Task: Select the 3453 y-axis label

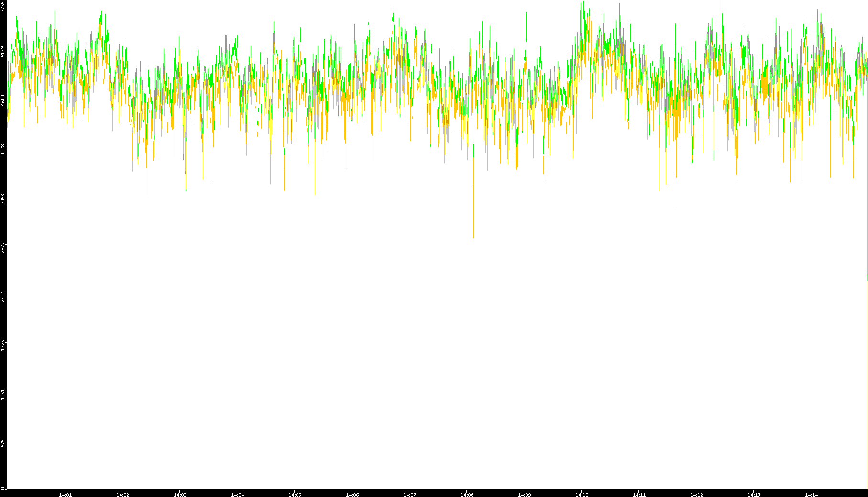Action: pyautogui.click(x=3, y=199)
